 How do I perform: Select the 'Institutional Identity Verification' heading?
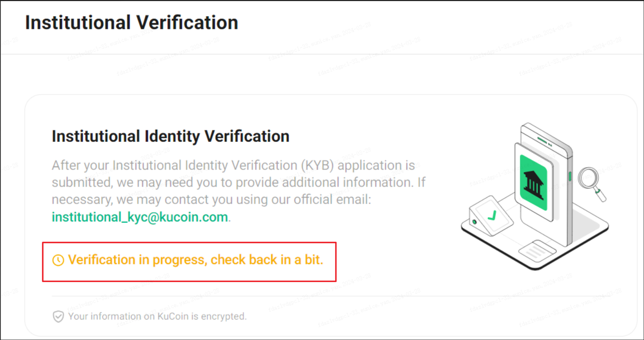(171, 136)
